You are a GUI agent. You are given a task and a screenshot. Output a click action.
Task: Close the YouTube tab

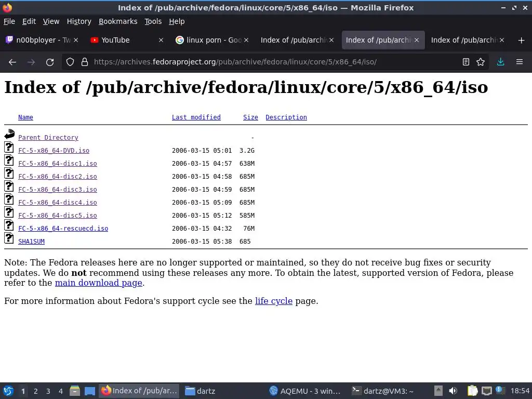(x=161, y=41)
